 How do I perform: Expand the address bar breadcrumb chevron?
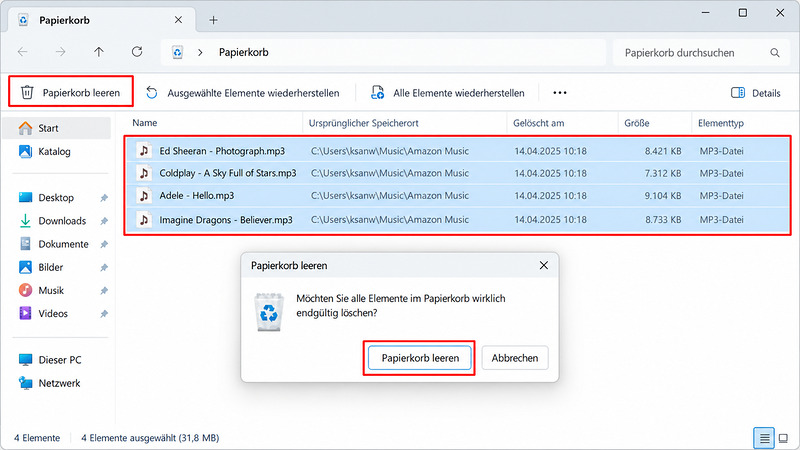(x=200, y=52)
